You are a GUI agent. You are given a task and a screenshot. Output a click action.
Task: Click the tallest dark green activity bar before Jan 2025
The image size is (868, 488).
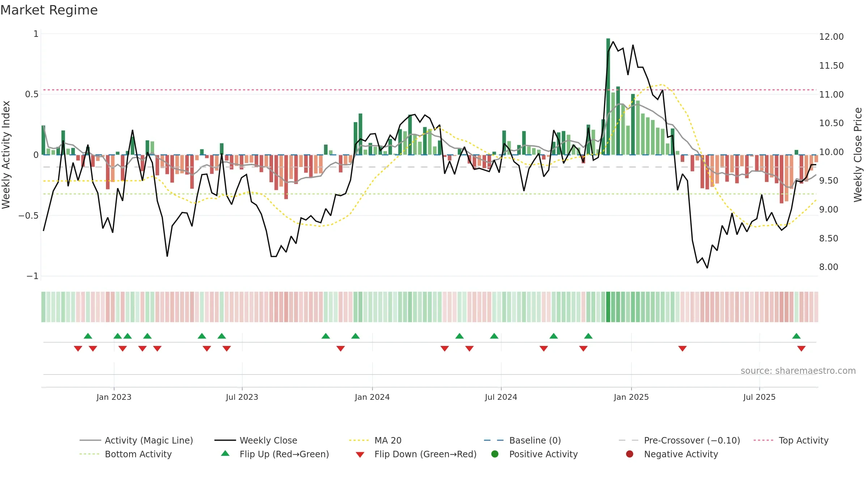point(608,97)
